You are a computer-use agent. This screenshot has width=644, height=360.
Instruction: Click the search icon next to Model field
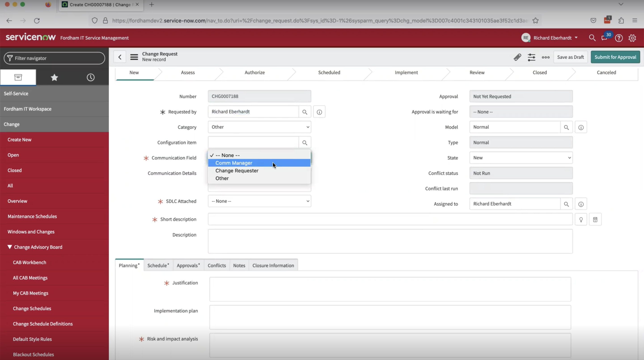click(x=566, y=127)
